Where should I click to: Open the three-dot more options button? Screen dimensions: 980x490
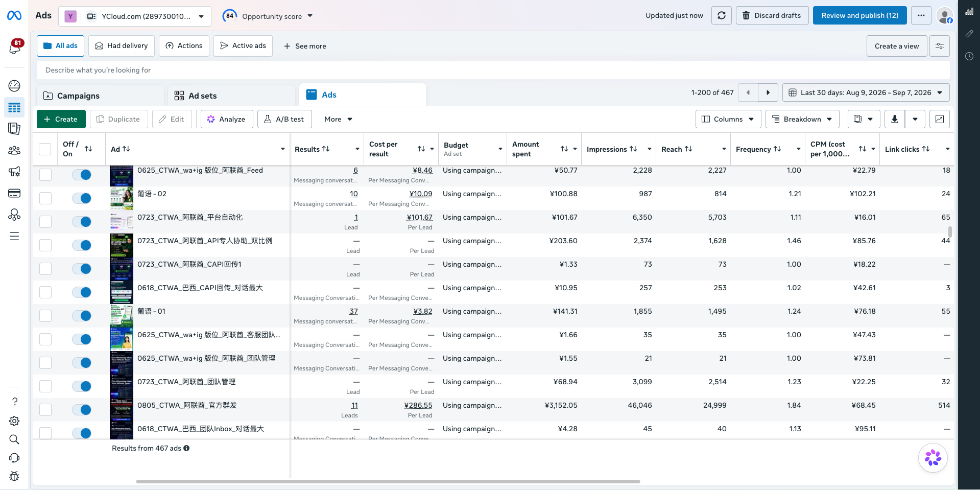(921, 15)
